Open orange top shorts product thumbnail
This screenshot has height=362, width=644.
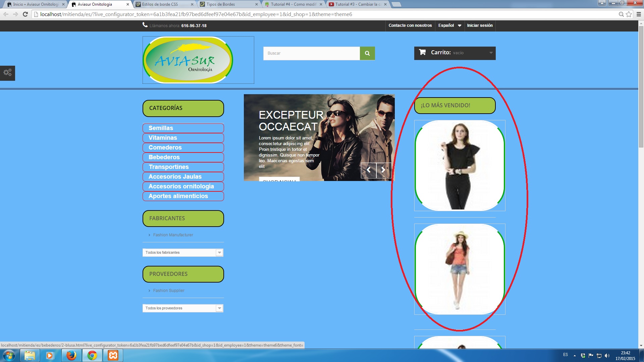[x=460, y=269]
